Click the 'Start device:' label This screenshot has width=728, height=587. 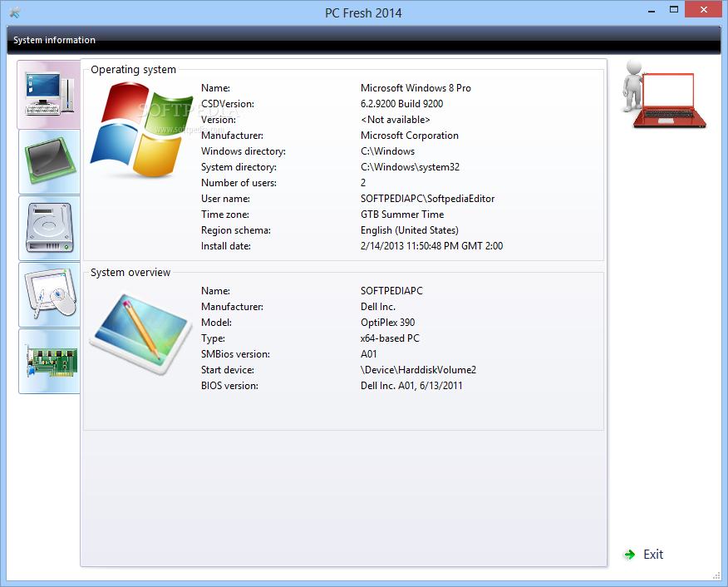coord(227,370)
